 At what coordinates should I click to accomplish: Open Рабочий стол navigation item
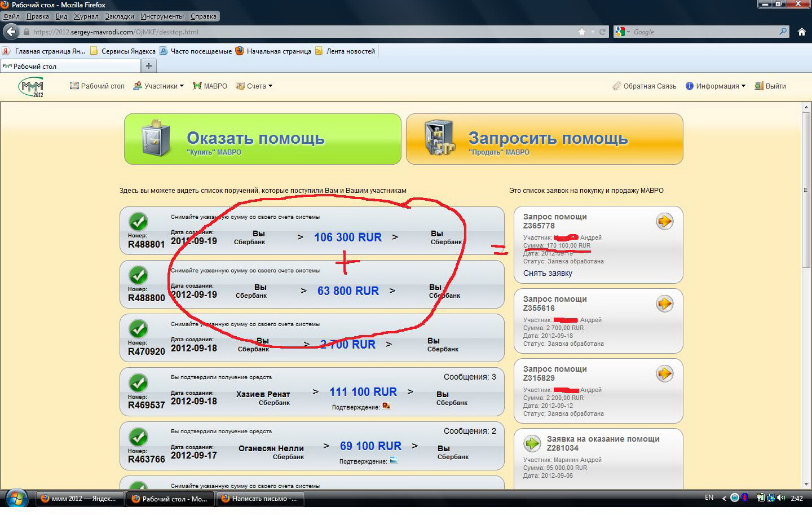(97, 86)
